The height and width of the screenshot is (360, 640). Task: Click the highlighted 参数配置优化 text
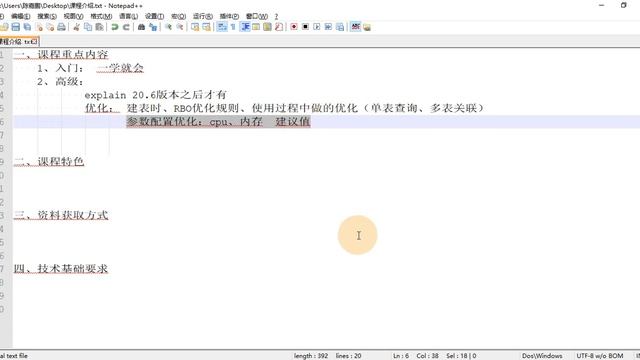[218, 122]
